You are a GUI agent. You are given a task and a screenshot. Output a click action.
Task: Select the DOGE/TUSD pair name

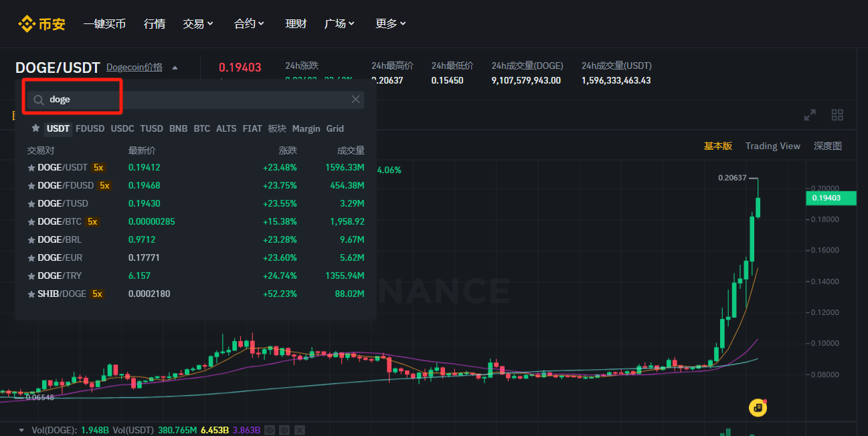(x=63, y=204)
